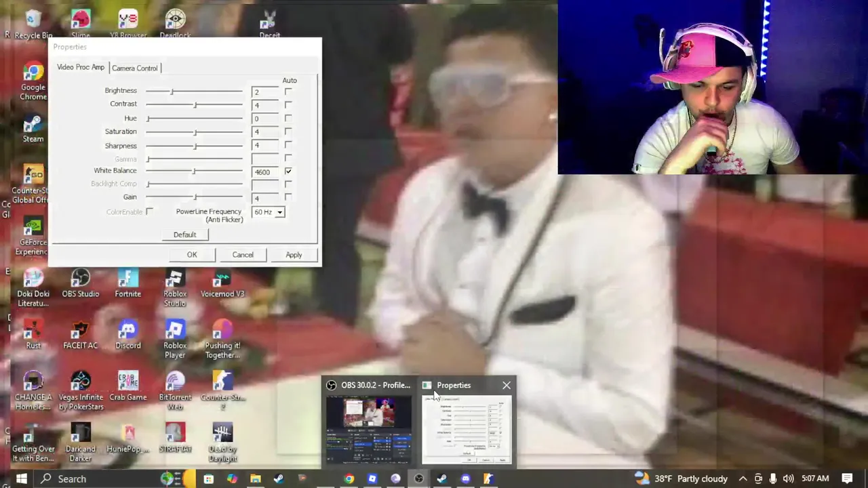The width and height of the screenshot is (868, 488).
Task: Enable Auto checkbox for Contrast
Action: pyautogui.click(x=288, y=105)
